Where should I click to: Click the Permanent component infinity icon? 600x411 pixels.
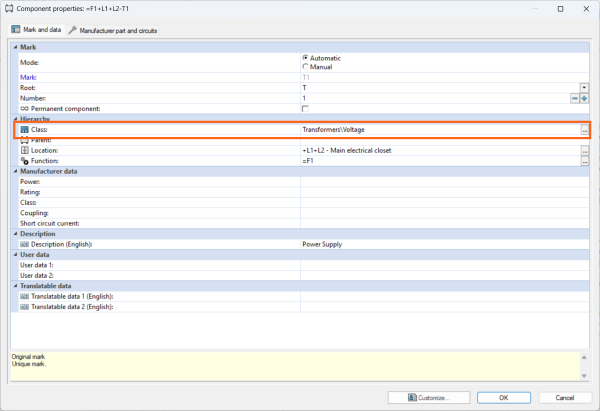pyautogui.click(x=24, y=109)
